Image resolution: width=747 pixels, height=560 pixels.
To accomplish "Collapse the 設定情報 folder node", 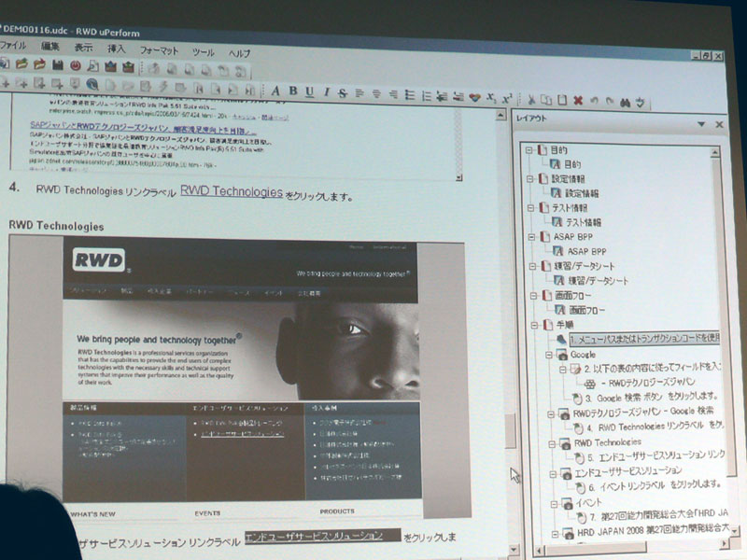I will click(x=529, y=178).
